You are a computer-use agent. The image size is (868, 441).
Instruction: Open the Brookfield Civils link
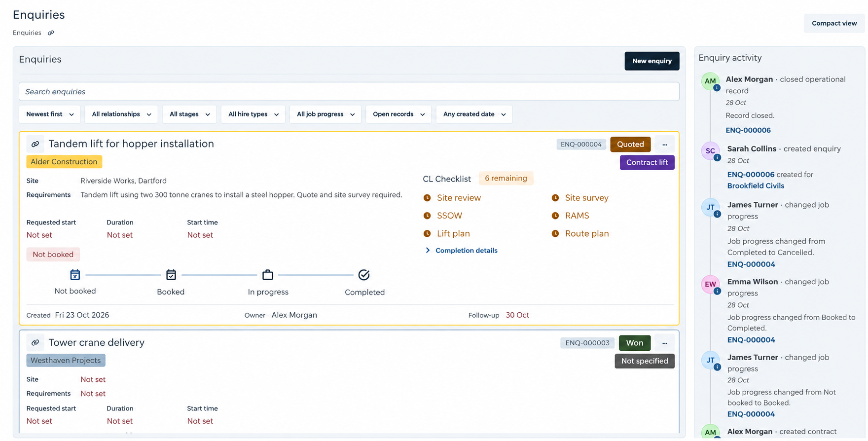756,186
